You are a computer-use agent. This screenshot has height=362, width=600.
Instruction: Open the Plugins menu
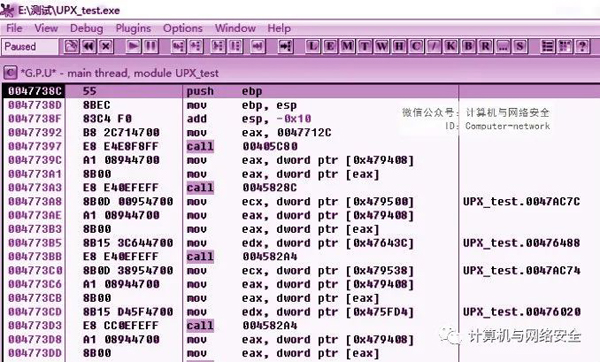click(x=133, y=28)
